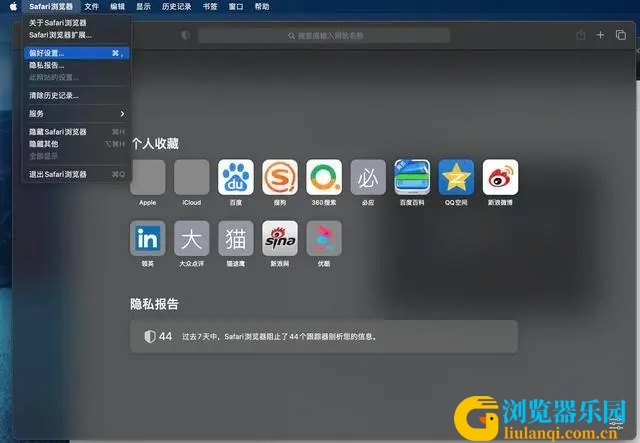Click the privacy shield icon in toolbar

(x=186, y=36)
